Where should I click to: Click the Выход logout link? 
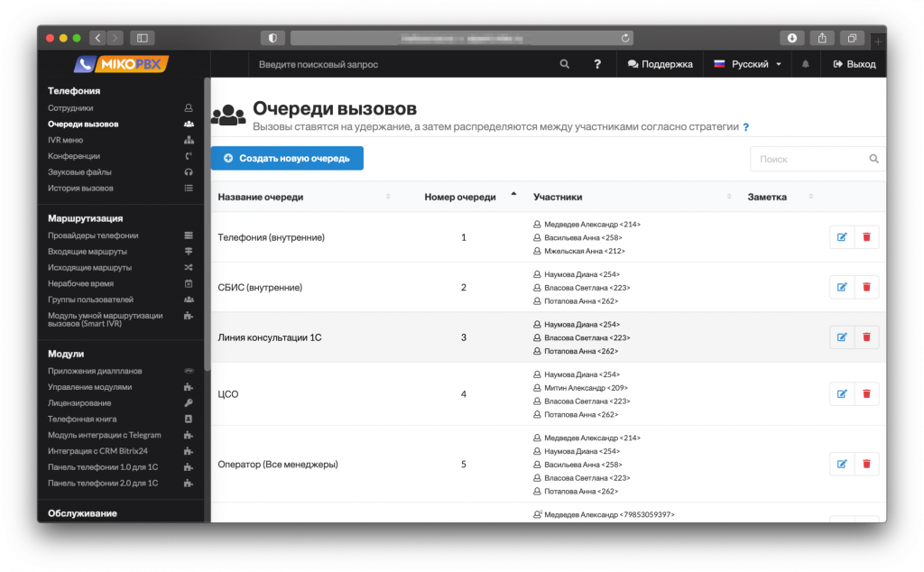(x=855, y=64)
